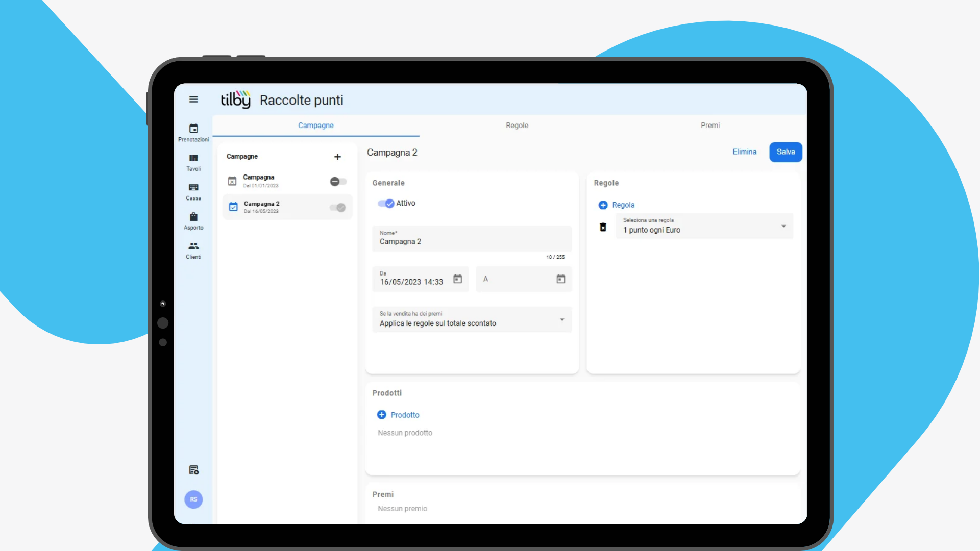Click the '10 / 255' character counter

555,257
